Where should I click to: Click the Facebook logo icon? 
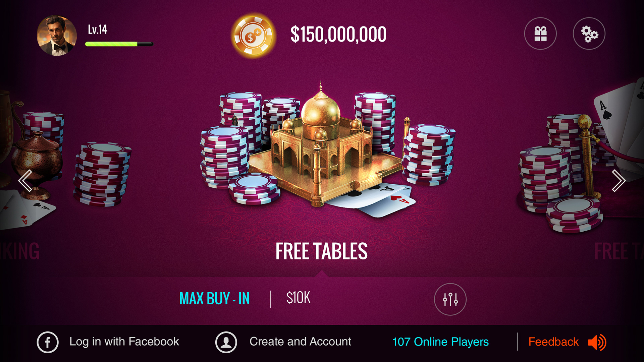(x=48, y=342)
